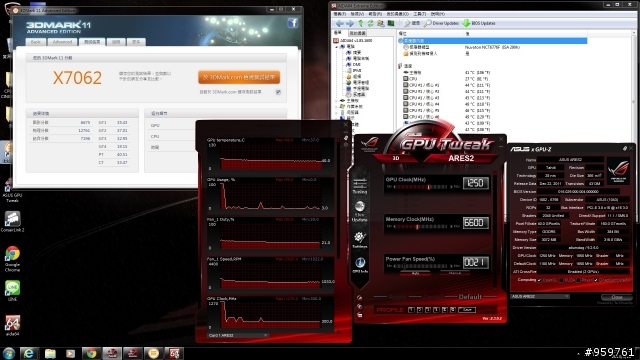
Task: Adjust GPU Clock slider in GPU Tweak
Action: click(x=422, y=187)
